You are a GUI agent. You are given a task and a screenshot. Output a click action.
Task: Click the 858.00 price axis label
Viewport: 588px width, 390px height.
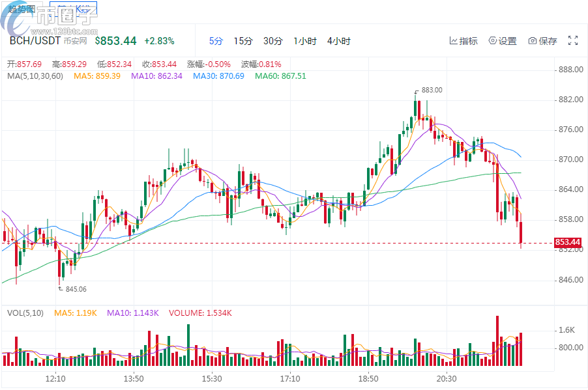click(571, 219)
